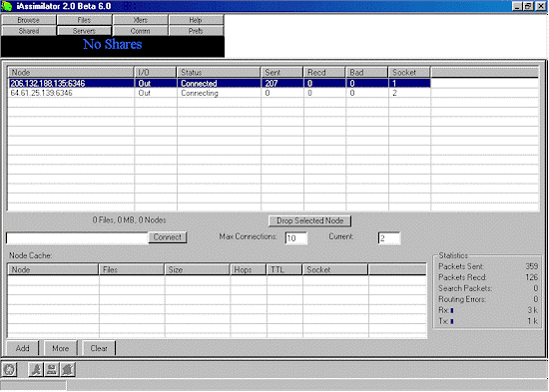
Task: Click Socket header in connections table
Action: click(x=409, y=73)
